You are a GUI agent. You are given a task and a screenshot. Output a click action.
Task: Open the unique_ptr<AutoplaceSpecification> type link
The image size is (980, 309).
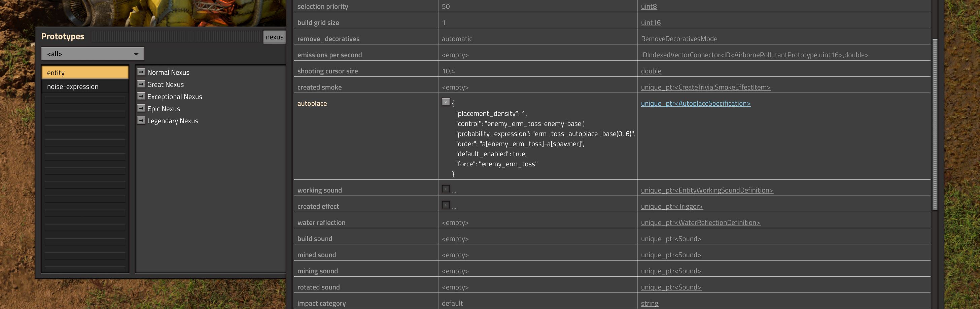(695, 104)
